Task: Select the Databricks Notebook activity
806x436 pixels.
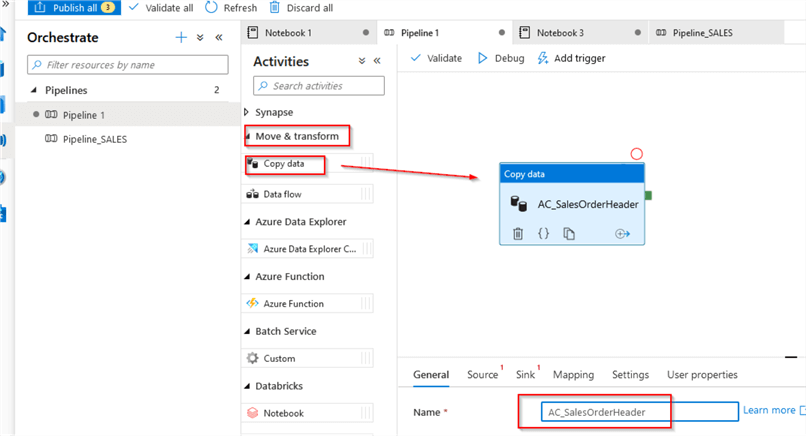Action: tap(307, 413)
